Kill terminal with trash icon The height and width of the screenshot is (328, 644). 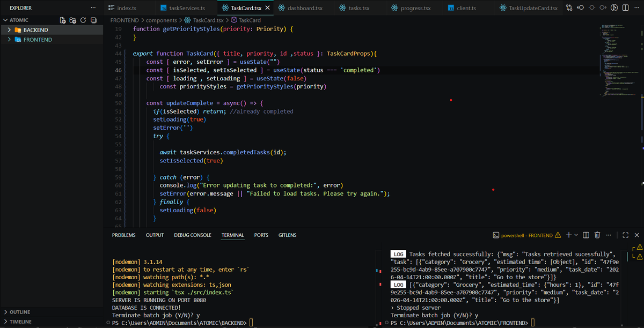(x=597, y=235)
